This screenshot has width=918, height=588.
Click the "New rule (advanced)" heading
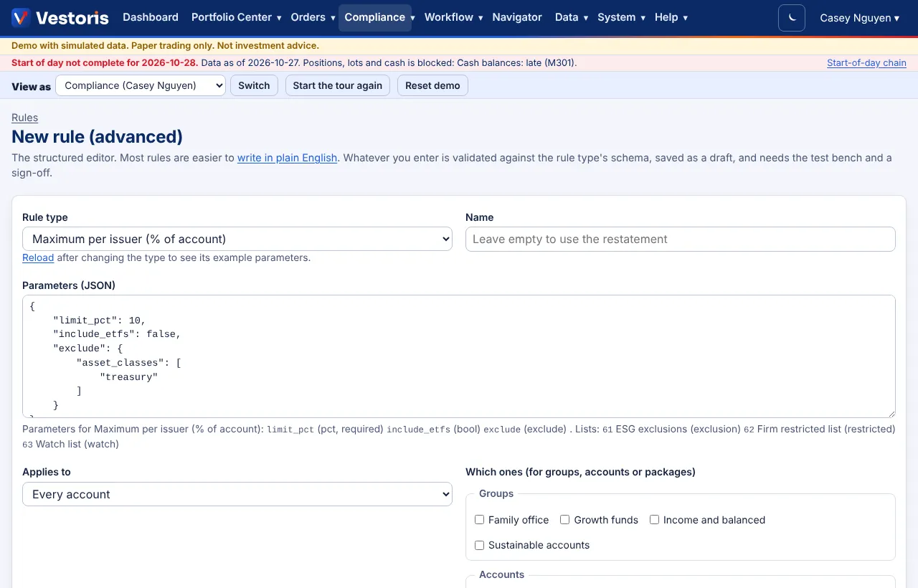[98, 136]
